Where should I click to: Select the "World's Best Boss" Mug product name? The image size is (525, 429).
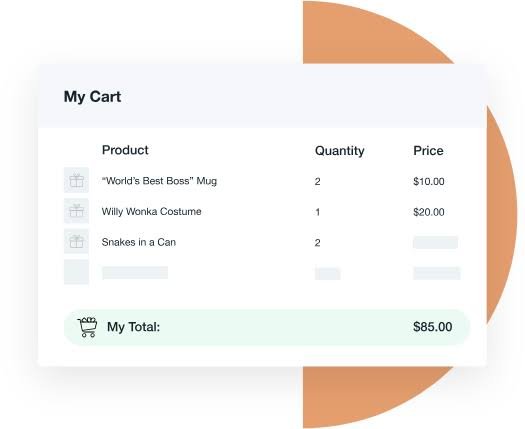159,181
